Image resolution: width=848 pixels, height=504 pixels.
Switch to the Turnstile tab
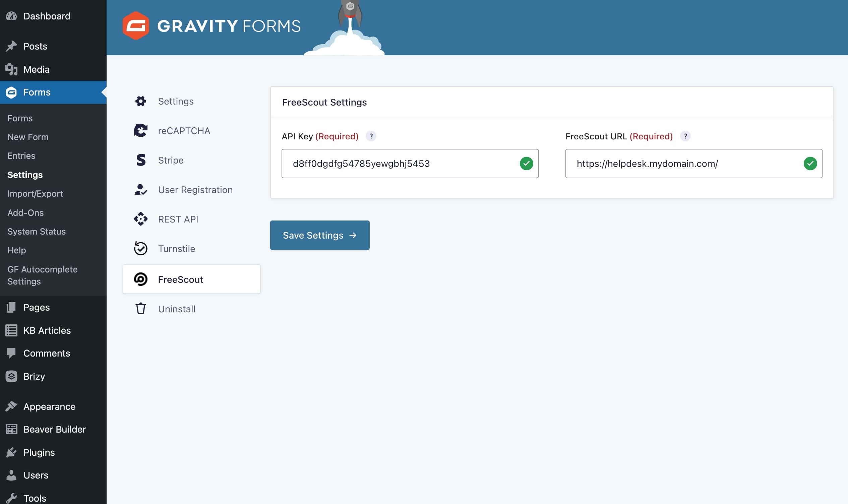(191, 249)
